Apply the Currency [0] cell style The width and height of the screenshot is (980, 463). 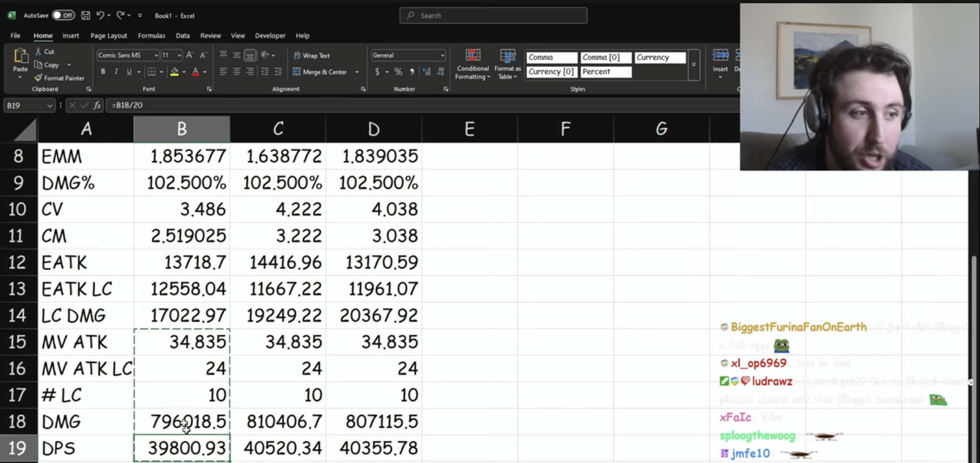pos(551,71)
